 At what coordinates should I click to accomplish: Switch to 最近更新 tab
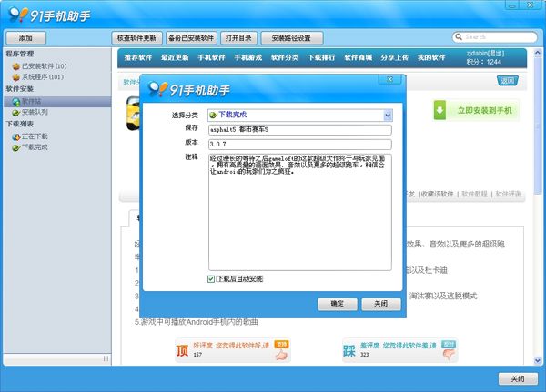175,57
